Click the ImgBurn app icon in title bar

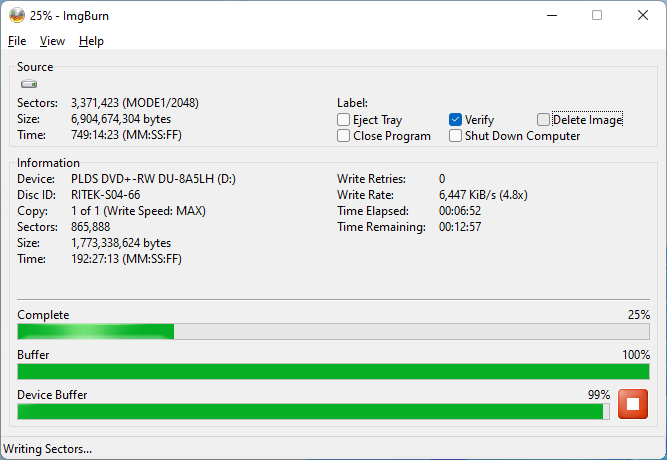point(15,15)
